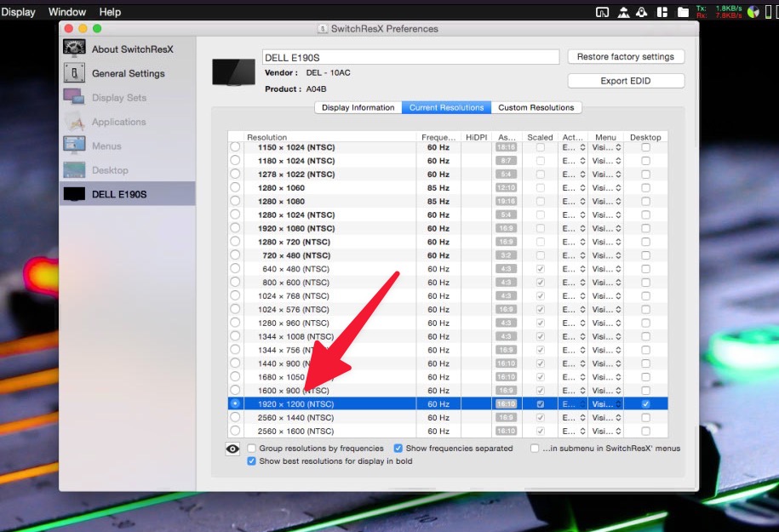Click the pie chart menu bar icon

[752, 12]
